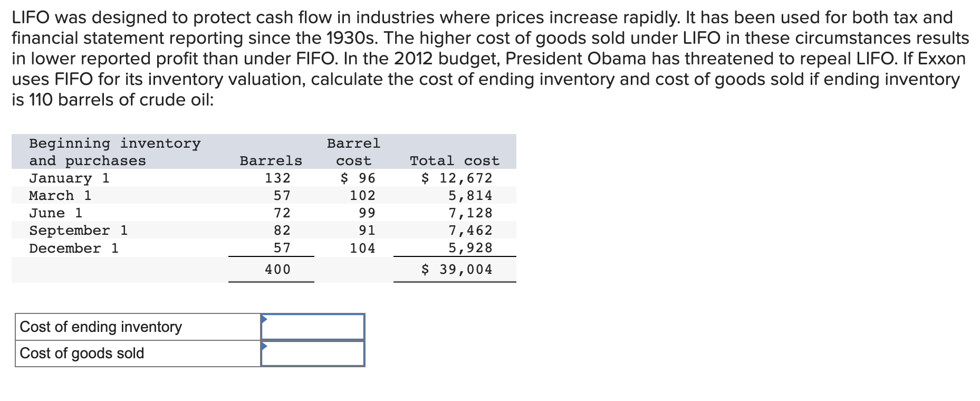980x401 pixels.
Task: Click the December 1 barrel cost 104
Action: (363, 248)
